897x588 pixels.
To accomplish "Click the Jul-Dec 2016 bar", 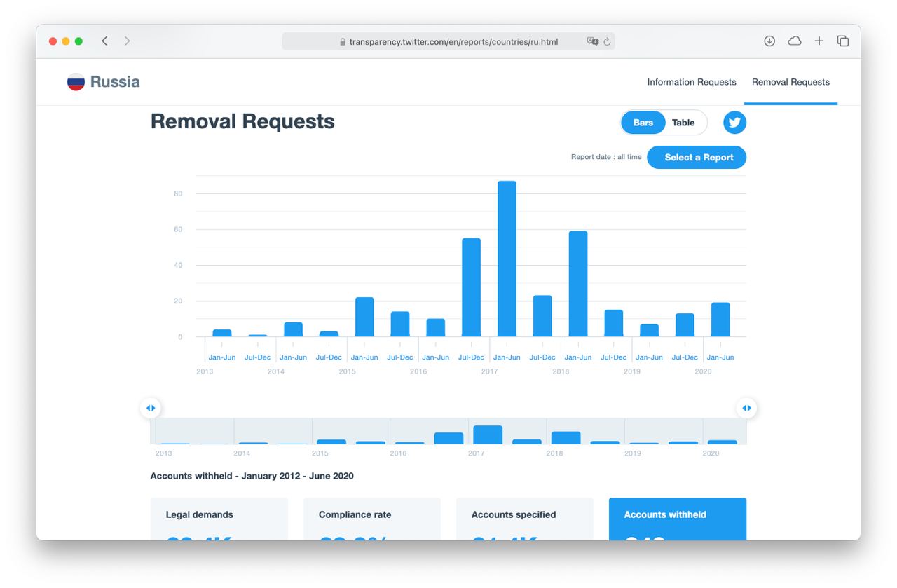I will coord(471,287).
